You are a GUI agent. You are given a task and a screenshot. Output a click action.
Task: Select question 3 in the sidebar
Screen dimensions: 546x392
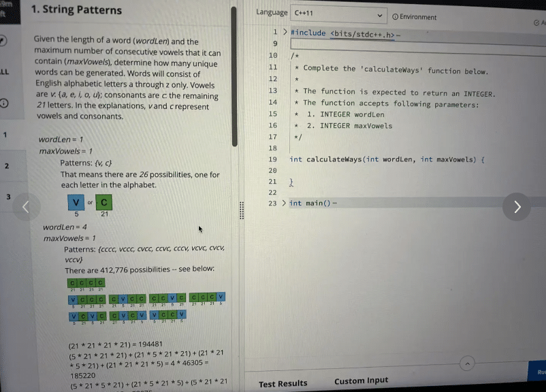click(8, 197)
